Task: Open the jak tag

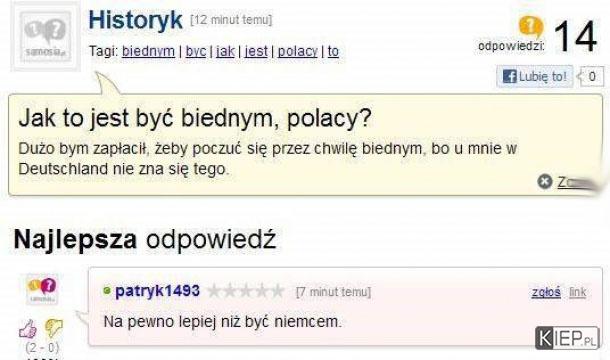Action: [x=225, y=51]
